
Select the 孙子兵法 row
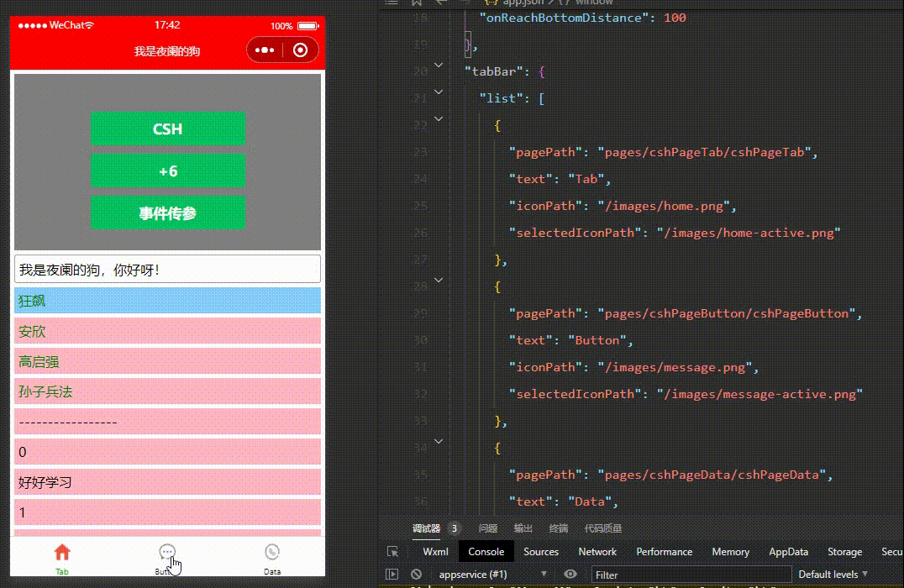point(167,391)
